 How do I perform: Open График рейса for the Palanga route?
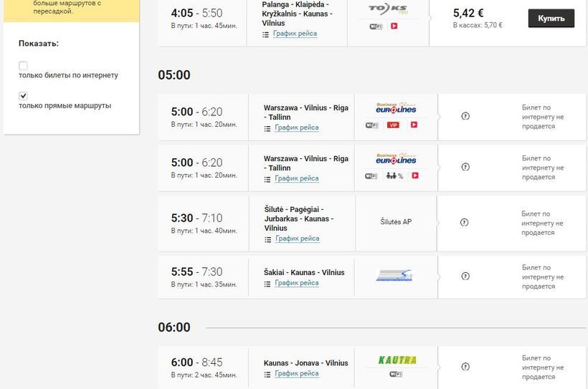tap(295, 34)
